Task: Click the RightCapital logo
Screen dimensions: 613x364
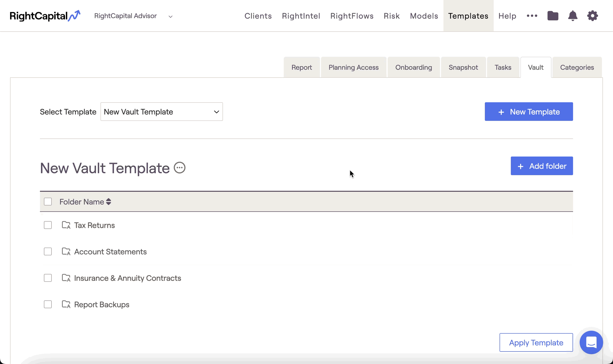Action: 45,16
